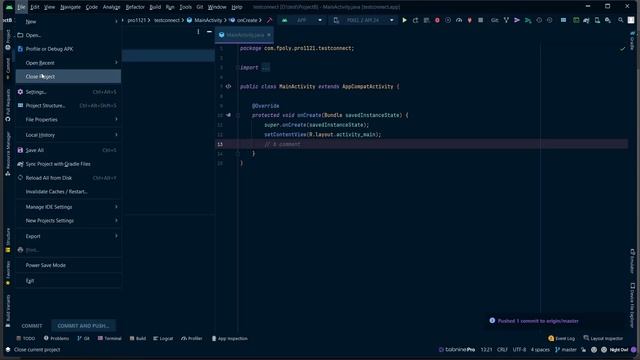The image size is (640, 360).
Task: Open the Event Log
Action: coord(562,338)
